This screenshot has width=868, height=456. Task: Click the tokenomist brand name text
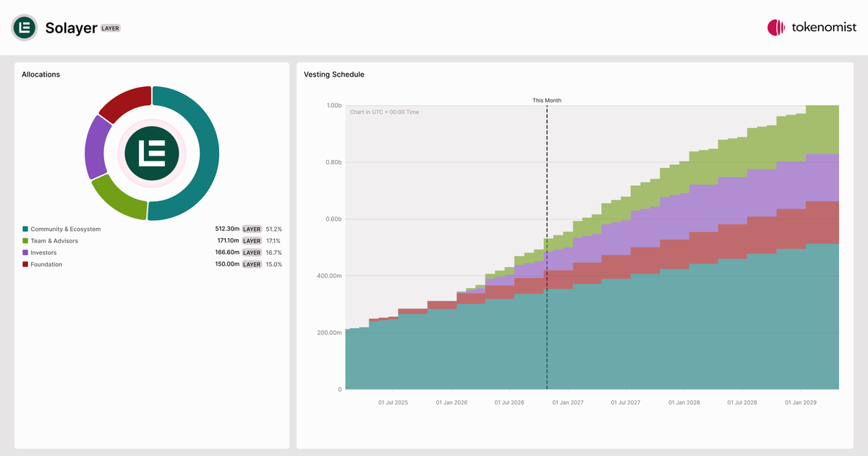click(x=825, y=28)
